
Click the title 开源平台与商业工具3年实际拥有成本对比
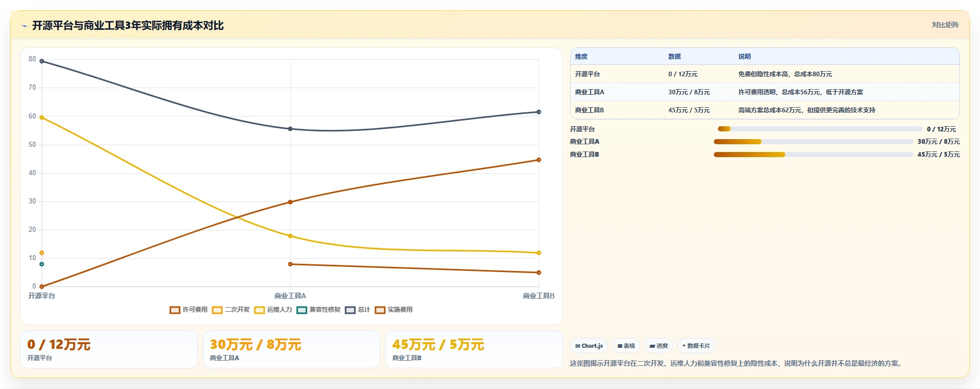click(128, 26)
